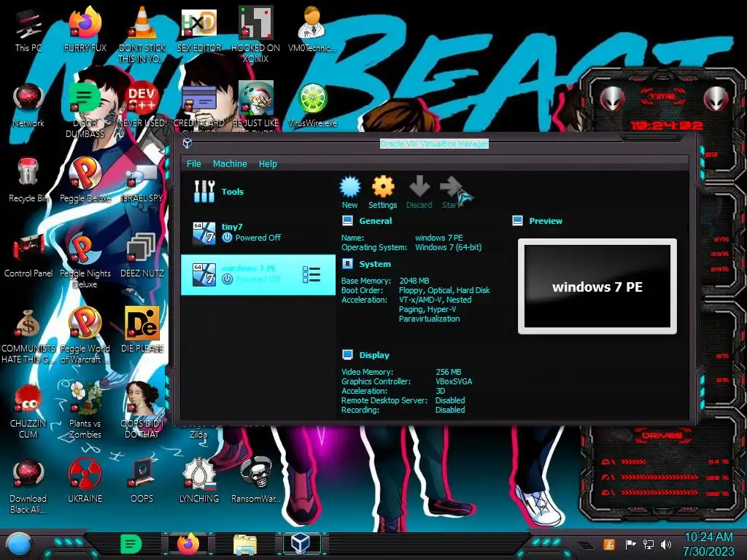Viewport: 747px width, 560px height.
Task: Start the selected virtual machine
Action: (451, 192)
